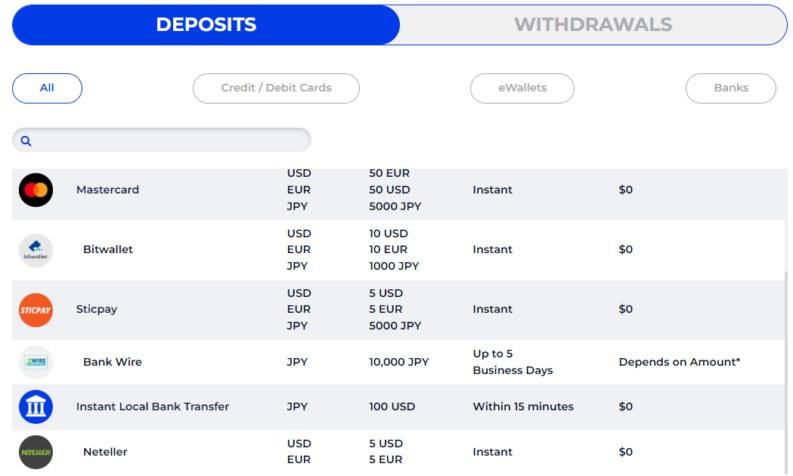Viewport: 793px width, 476px height.
Task: Show only eWallets methods
Action: 522,89
